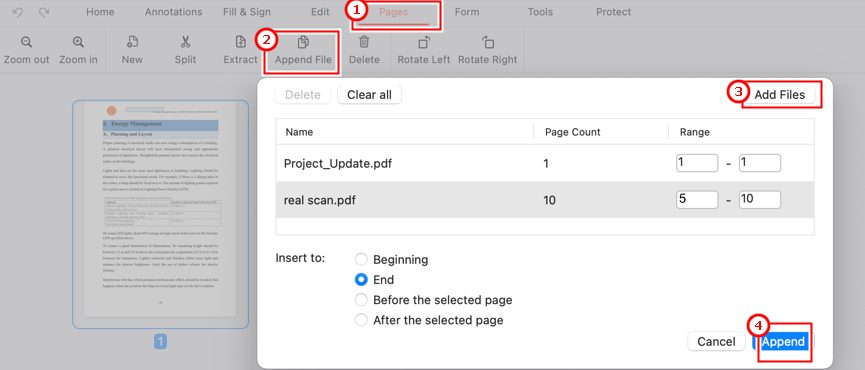This screenshot has width=865, height=370.
Task: Go to the Edit tab
Action: pyautogui.click(x=320, y=12)
